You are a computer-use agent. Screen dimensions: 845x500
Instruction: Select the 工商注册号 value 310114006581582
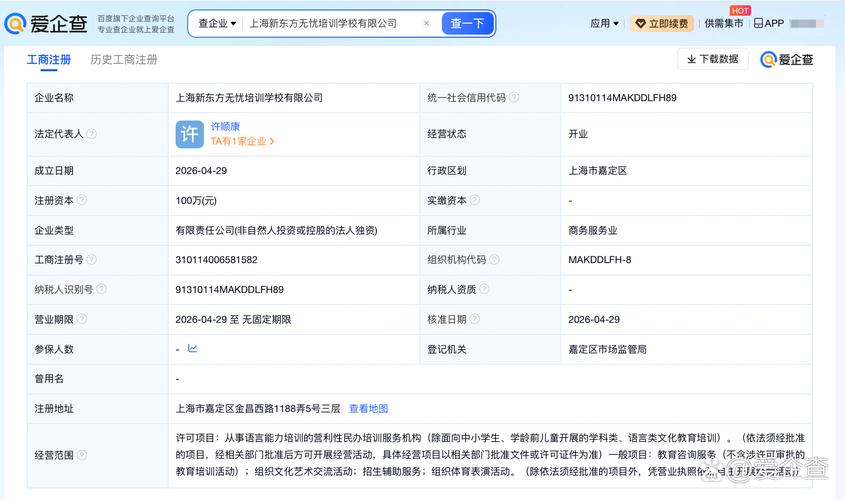coord(217,260)
